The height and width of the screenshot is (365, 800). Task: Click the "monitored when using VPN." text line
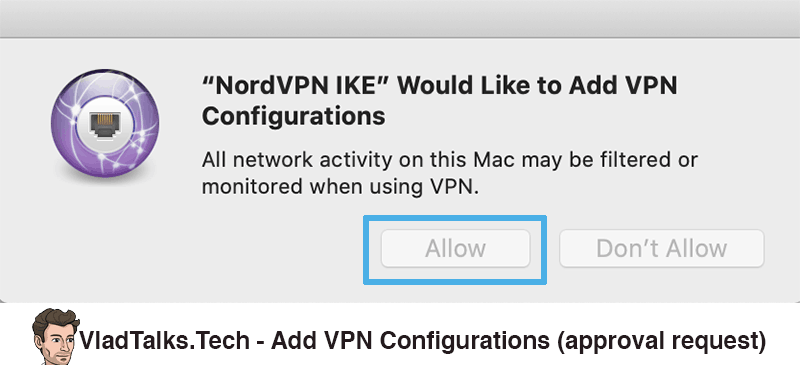pyautogui.click(x=341, y=187)
